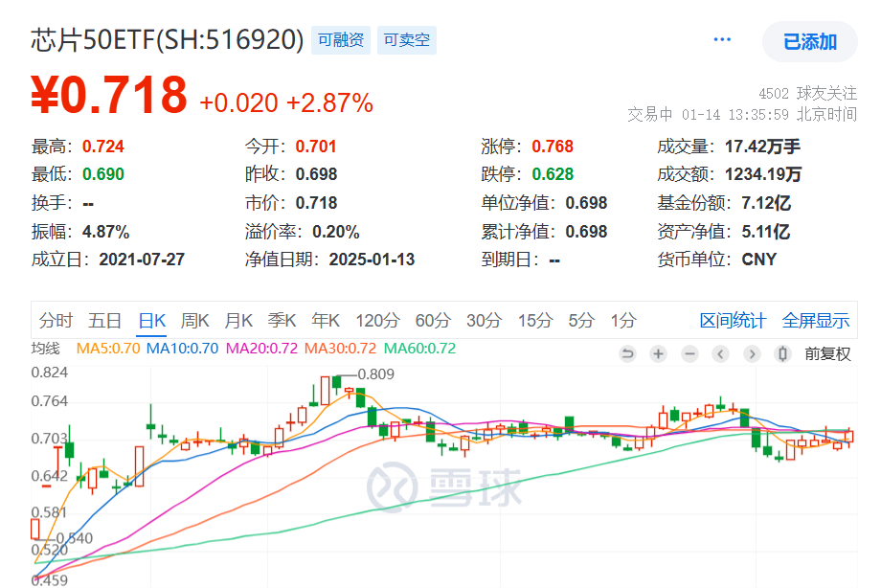Open the 均线 indicator selector
This screenshot has height=588, width=881.
point(46,349)
